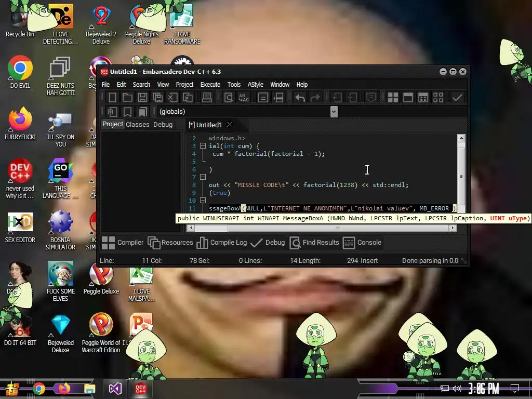Open the Execute menu
The width and height of the screenshot is (532, 399).
pyautogui.click(x=210, y=85)
